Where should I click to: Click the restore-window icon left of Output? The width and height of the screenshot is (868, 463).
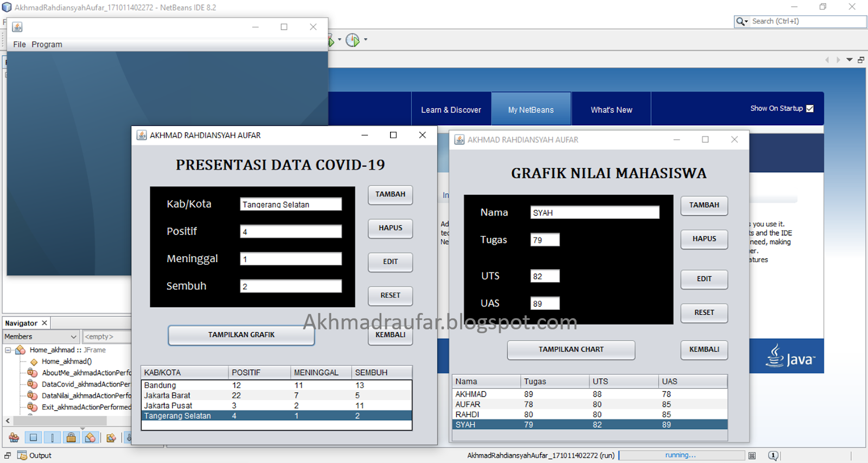click(8, 455)
